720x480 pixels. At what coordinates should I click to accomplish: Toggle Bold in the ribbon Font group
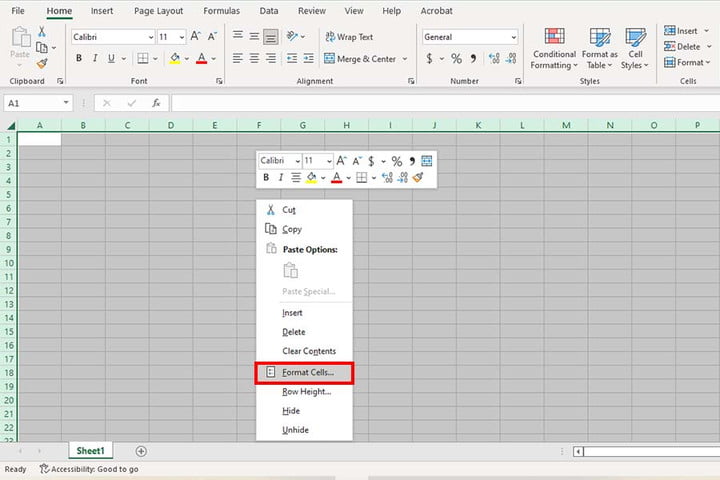(x=79, y=58)
